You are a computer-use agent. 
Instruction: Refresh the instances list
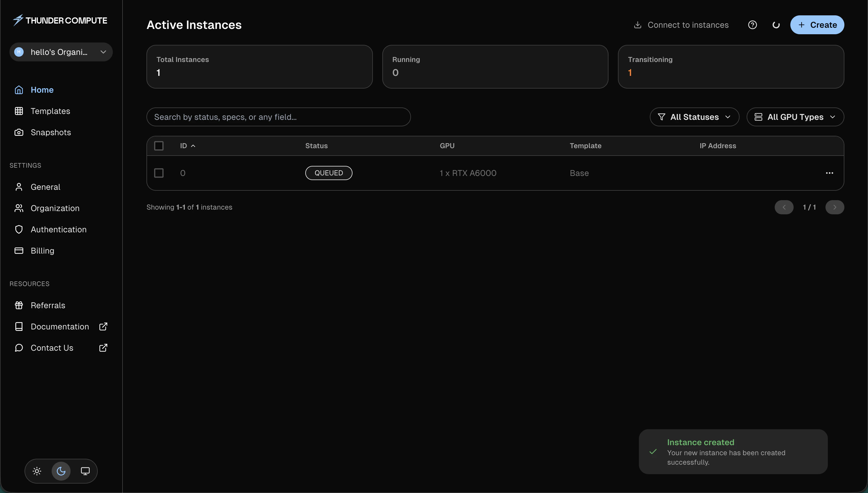(776, 25)
